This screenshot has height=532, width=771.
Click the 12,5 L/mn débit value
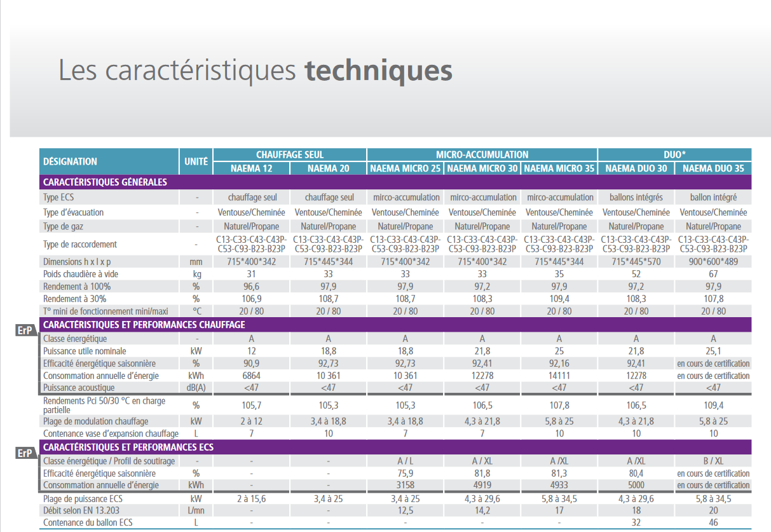tap(406, 510)
